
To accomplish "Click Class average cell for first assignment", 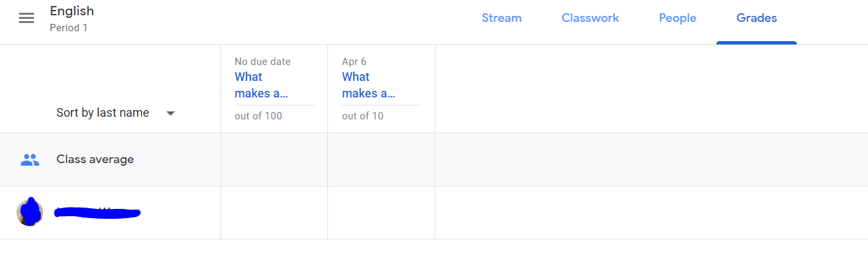I will (x=274, y=160).
